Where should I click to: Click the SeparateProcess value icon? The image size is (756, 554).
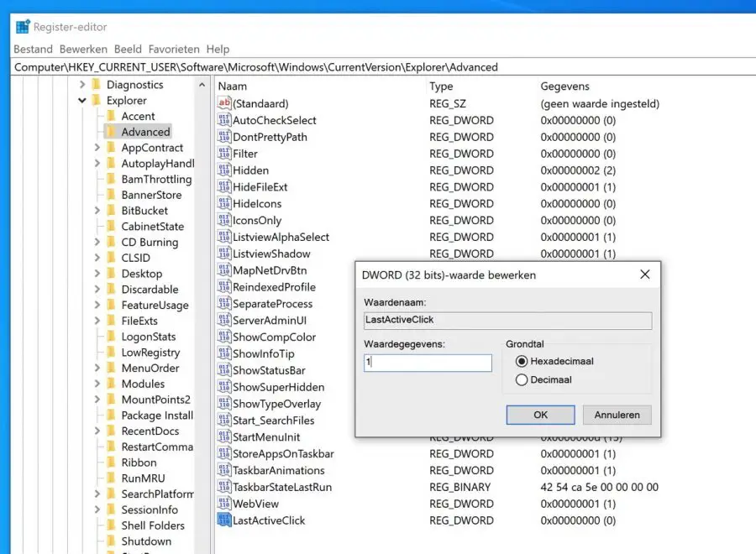pyautogui.click(x=224, y=304)
